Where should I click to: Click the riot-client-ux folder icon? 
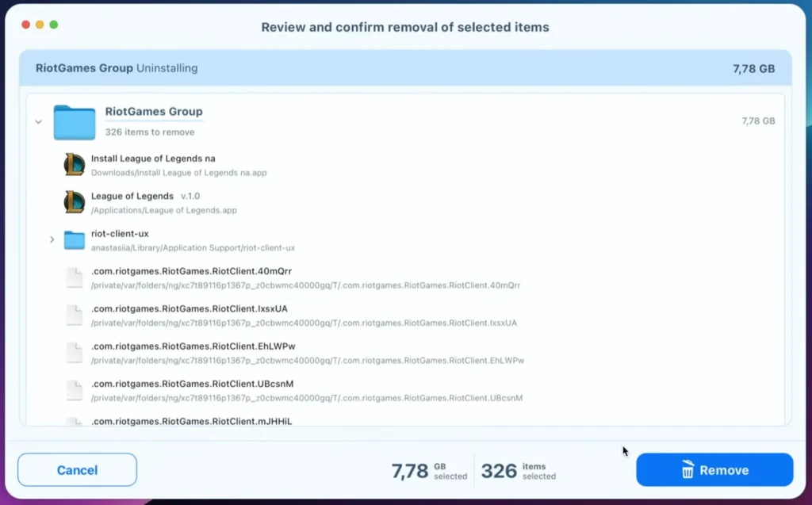(x=75, y=240)
